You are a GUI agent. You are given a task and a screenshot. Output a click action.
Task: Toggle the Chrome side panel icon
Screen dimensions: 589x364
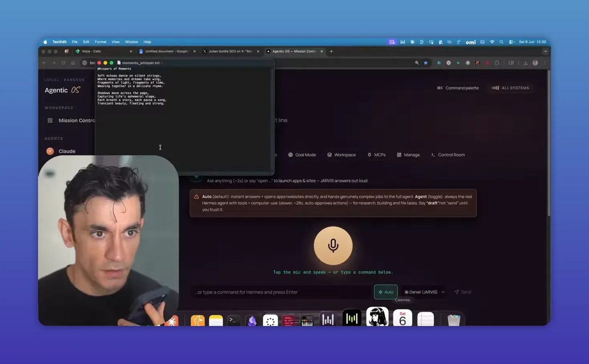[511, 63]
